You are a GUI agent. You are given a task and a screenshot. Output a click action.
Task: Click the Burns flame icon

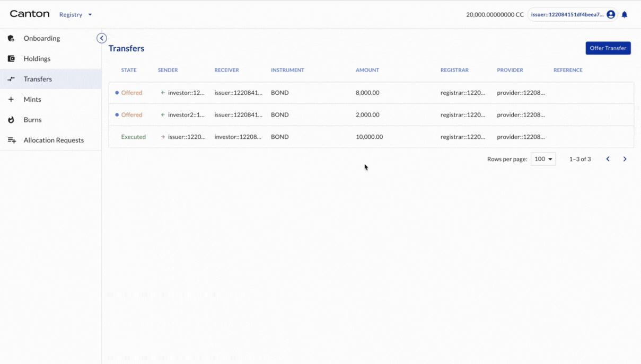[11, 120]
